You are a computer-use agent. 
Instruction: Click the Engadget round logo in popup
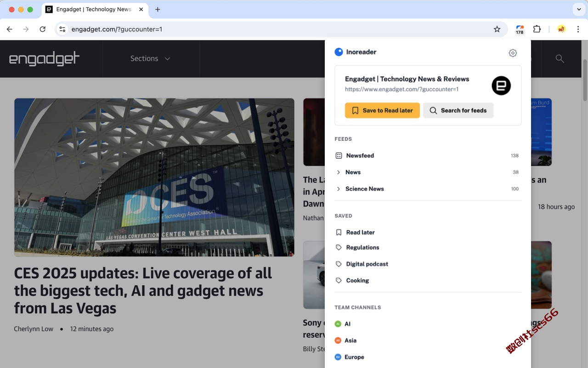pos(501,86)
